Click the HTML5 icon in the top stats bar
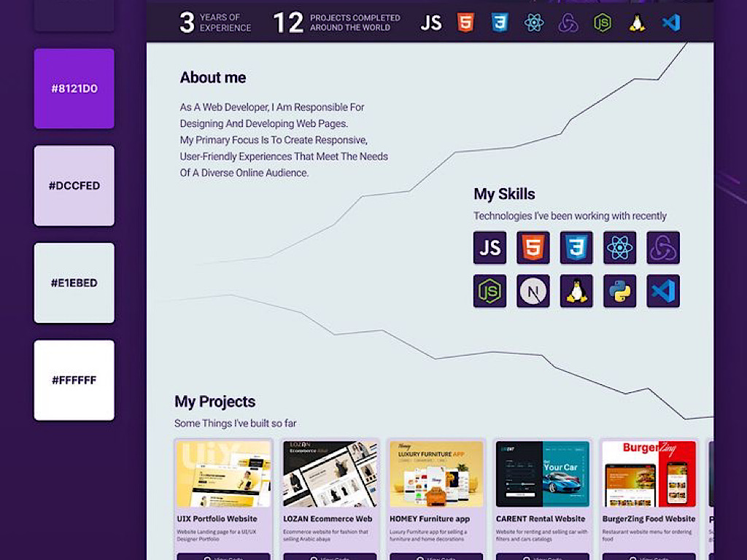Image resolution: width=747 pixels, height=560 pixels. (465, 23)
